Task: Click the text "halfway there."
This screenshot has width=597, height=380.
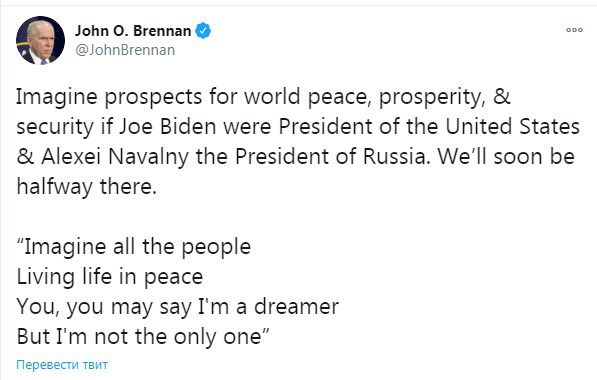Action: pos(86,187)
